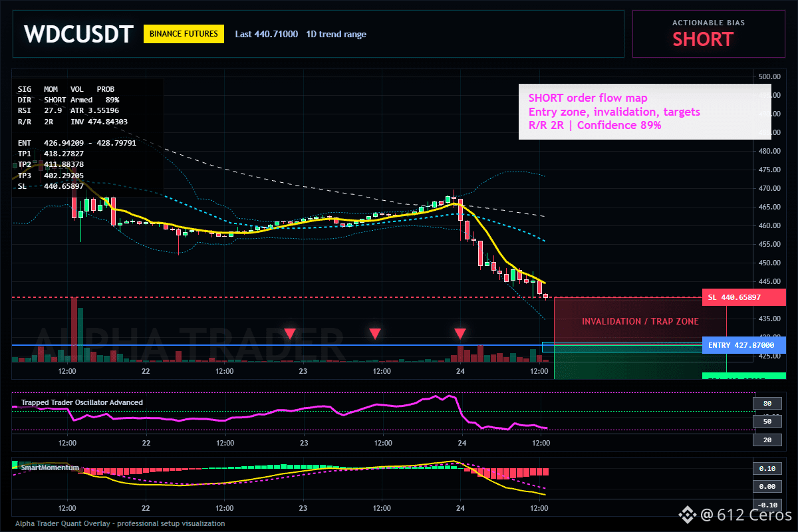Click the WDCUSDT symbol title

(78, 34)
